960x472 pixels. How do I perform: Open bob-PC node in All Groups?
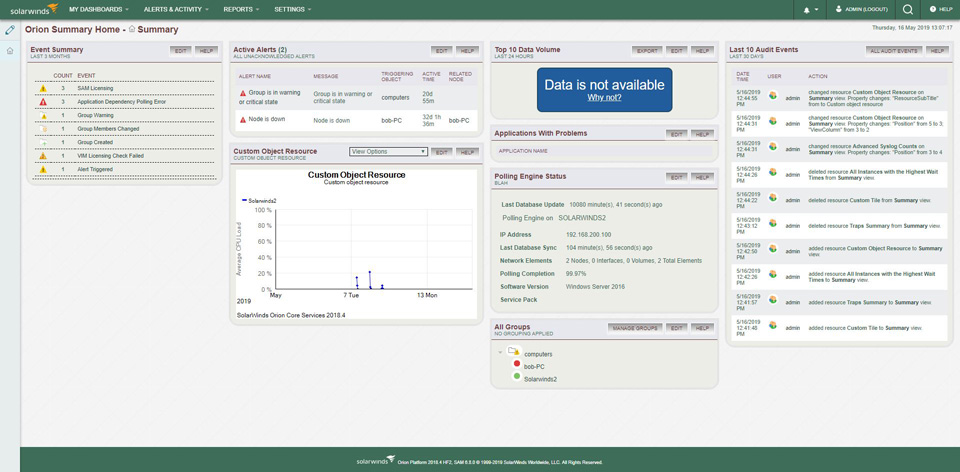534,367
